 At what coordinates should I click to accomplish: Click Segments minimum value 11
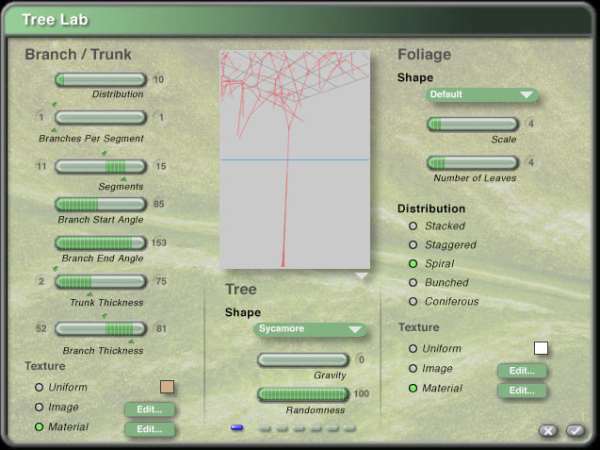41,166
